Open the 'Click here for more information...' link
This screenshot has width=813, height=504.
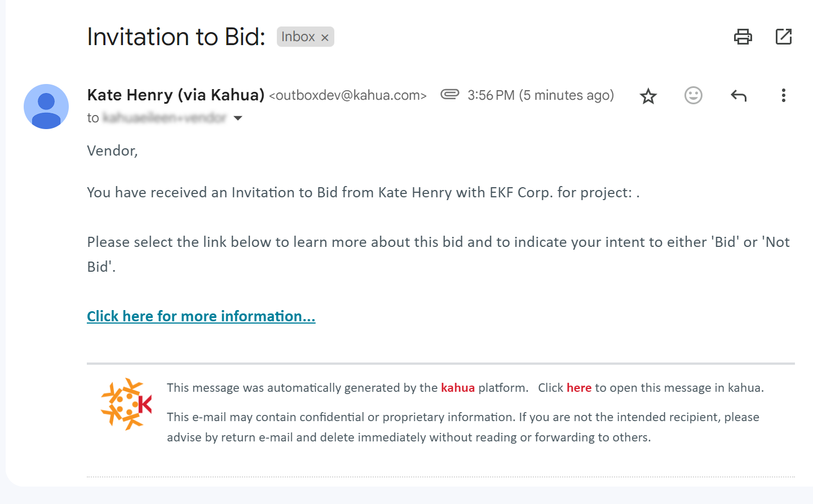tap(201, 316)
